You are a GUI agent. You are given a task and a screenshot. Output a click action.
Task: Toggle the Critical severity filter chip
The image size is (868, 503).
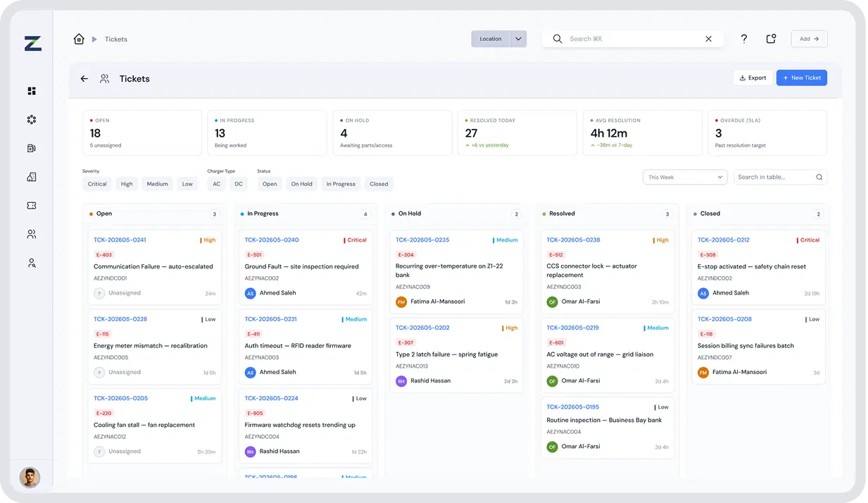97,184
